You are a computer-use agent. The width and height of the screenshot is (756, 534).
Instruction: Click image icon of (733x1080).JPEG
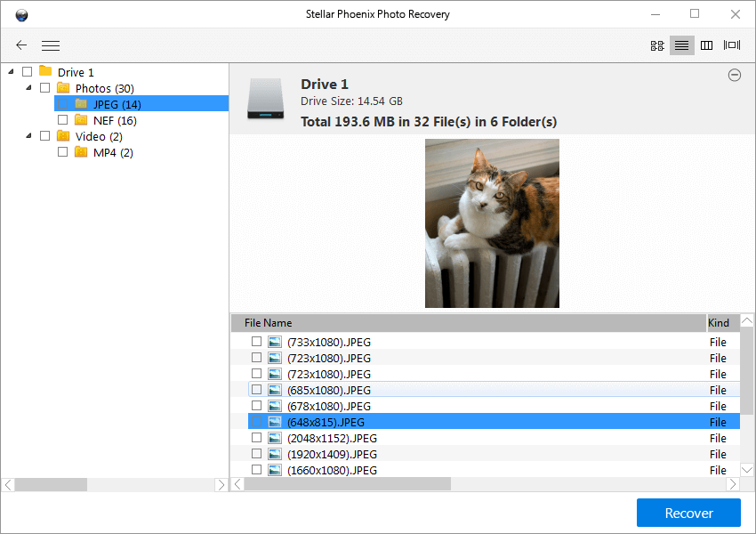[x=275, y=342]
